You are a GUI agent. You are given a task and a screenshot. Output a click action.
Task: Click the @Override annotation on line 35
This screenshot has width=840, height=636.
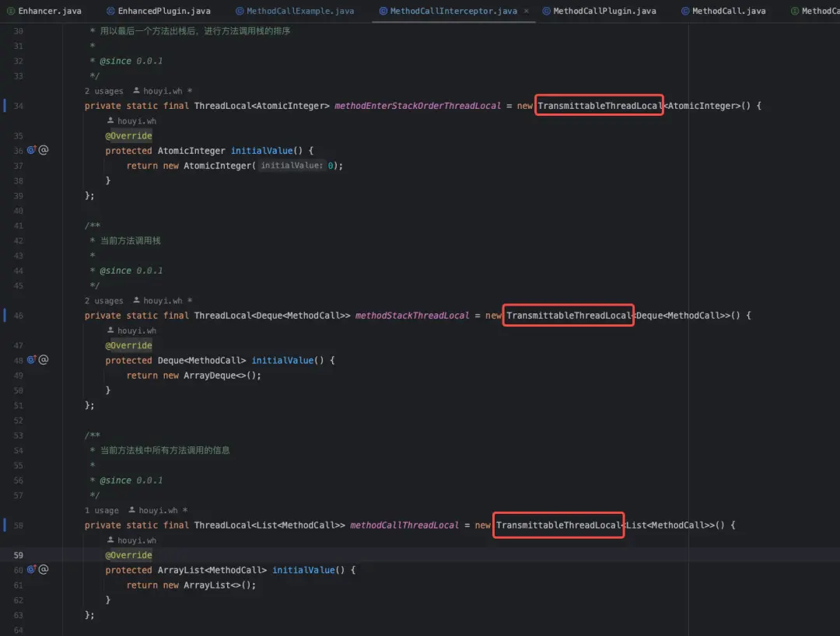click(128, 136)
